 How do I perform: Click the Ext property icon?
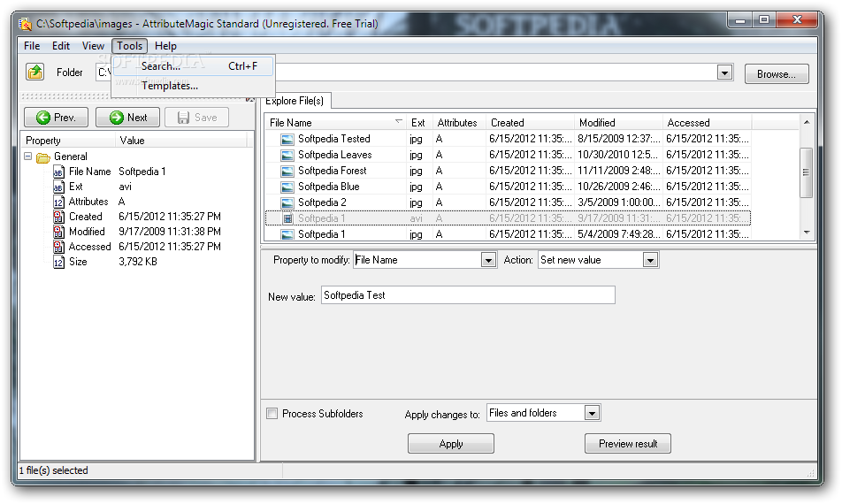tap(58, 187)
